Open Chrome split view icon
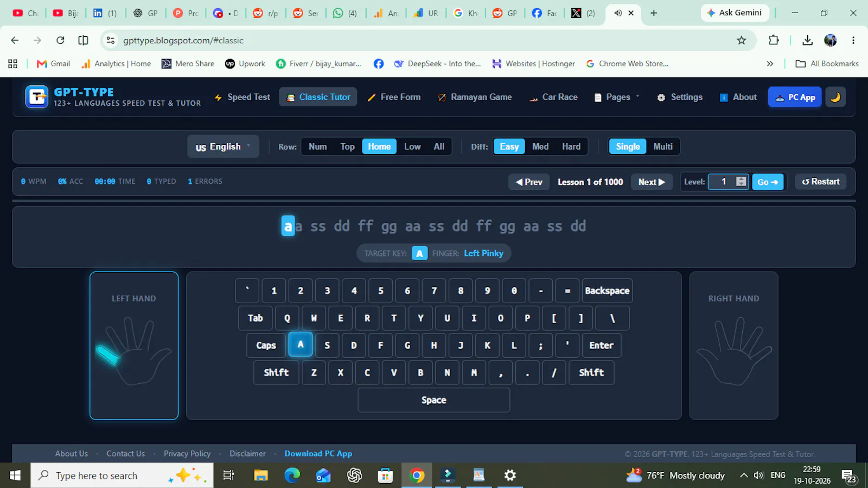This screenshot has width=868, height=488. pyautogui.click(x=83, y=40)
